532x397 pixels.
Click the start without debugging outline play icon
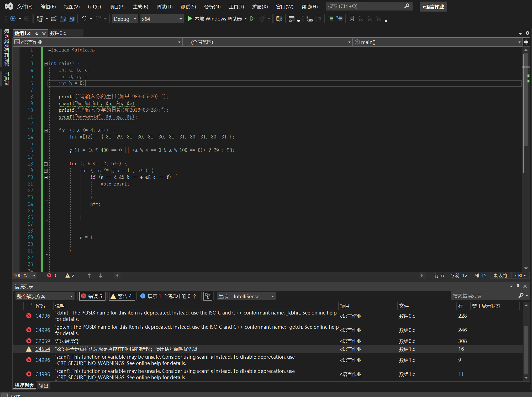click(252, 19)
